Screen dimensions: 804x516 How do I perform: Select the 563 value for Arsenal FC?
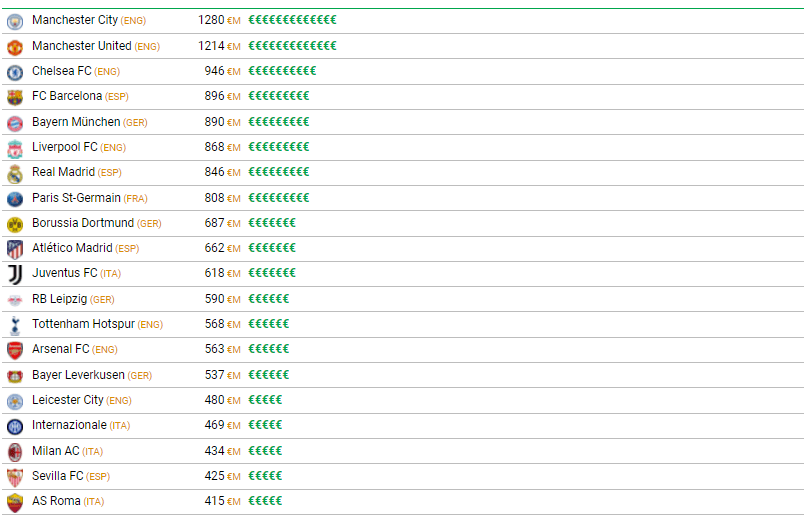click(x=214, y=349)
